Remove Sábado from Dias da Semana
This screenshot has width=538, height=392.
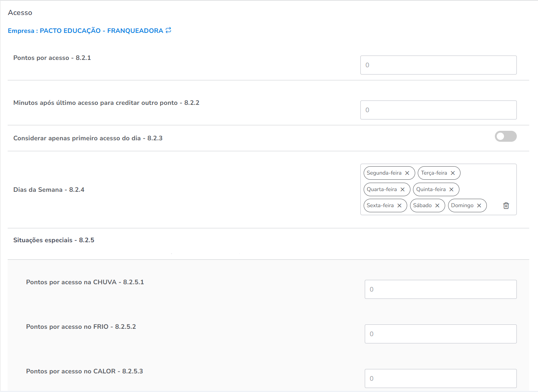[437, 206]
